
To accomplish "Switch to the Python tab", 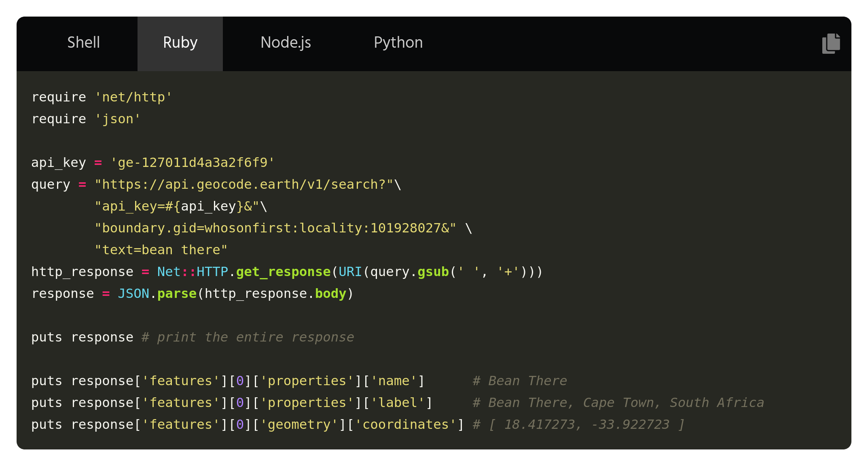I will (398, 42).
